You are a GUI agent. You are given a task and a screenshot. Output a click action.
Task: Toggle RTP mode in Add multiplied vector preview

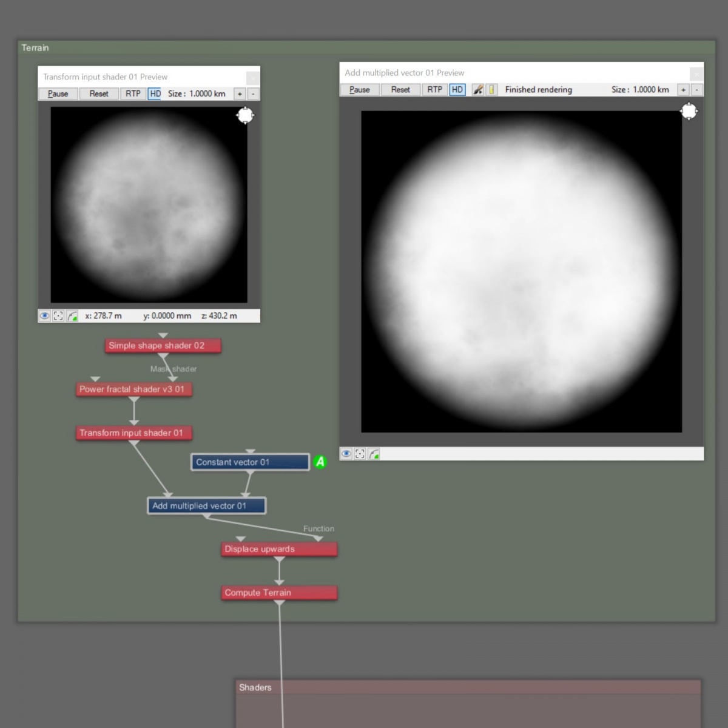434,90
